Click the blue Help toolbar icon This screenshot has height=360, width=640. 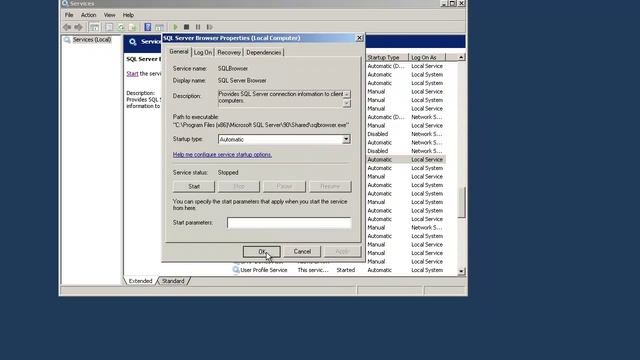[x=148, y=27]
